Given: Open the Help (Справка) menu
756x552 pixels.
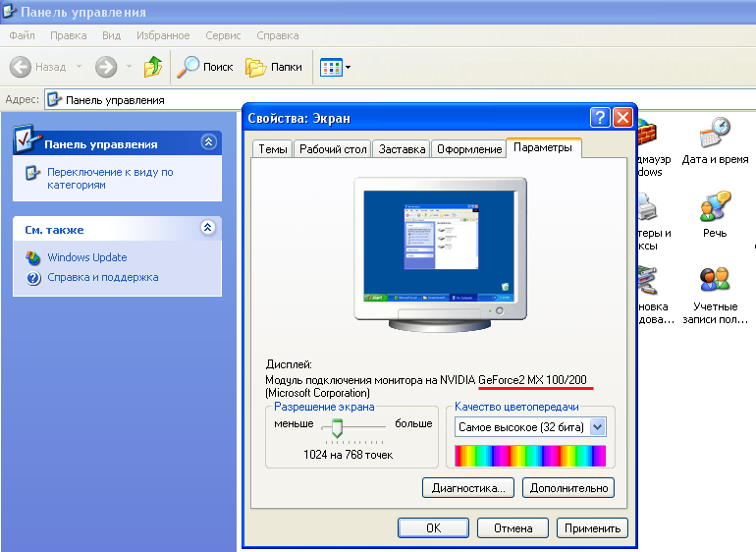Looking at the screenshot, I should point(277,35).
